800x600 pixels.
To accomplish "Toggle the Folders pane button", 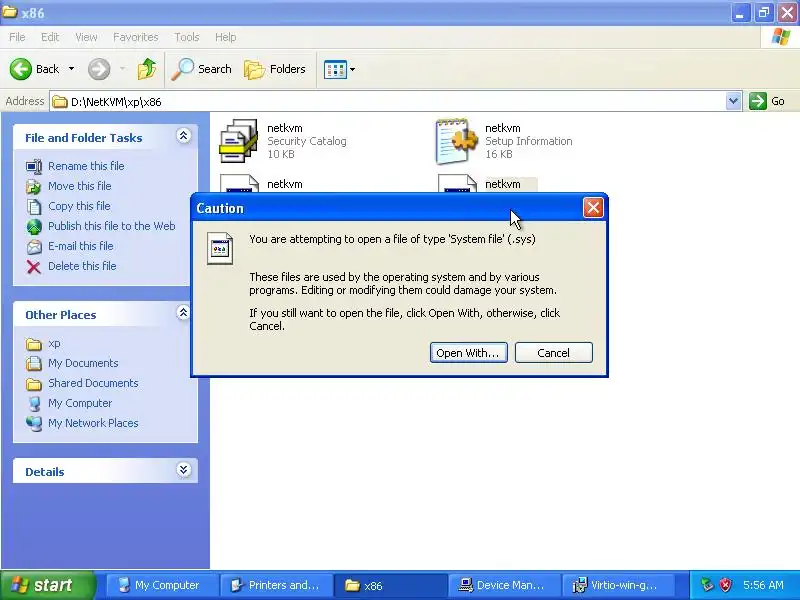I will pos(275,69).
